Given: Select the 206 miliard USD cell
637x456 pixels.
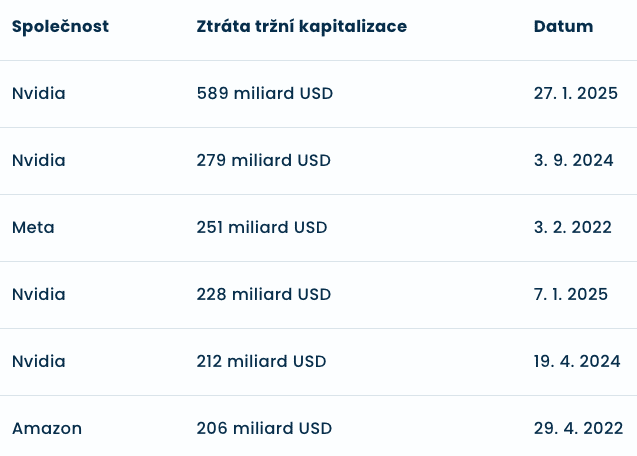Looking at the screenshot, I should click(x=264, y=429).
